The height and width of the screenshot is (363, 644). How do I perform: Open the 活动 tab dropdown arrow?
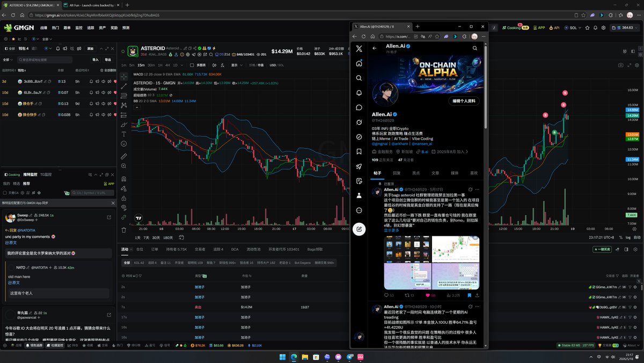[132, 249]
